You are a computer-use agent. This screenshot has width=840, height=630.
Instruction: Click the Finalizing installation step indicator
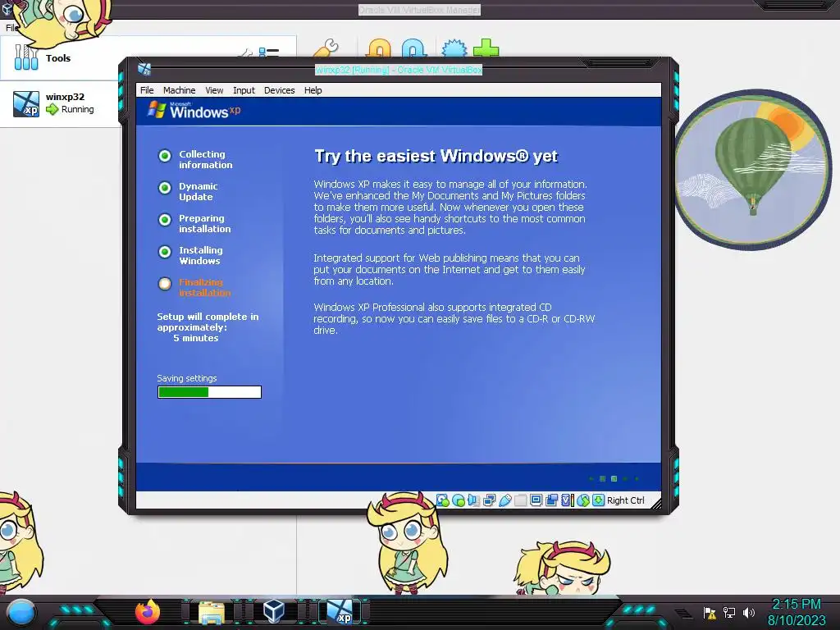(x=164, y=283)
